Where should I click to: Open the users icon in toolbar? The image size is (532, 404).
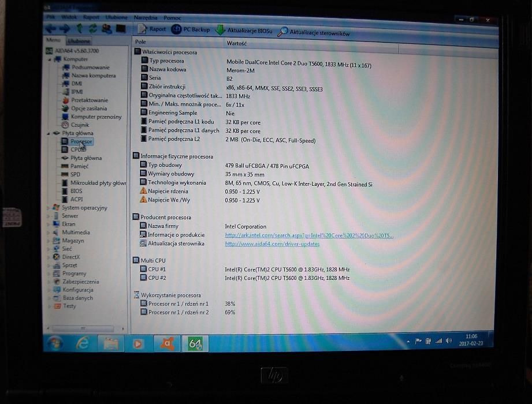106,29
